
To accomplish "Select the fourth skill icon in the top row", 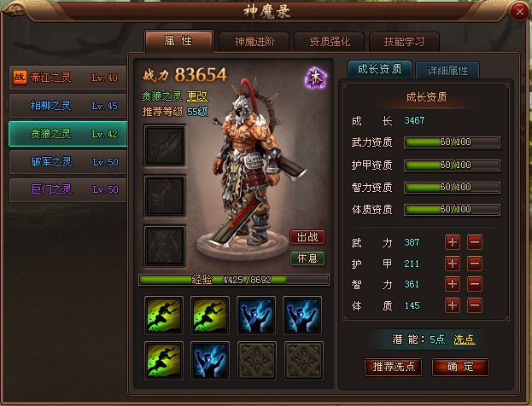I will tap(302, 316).
